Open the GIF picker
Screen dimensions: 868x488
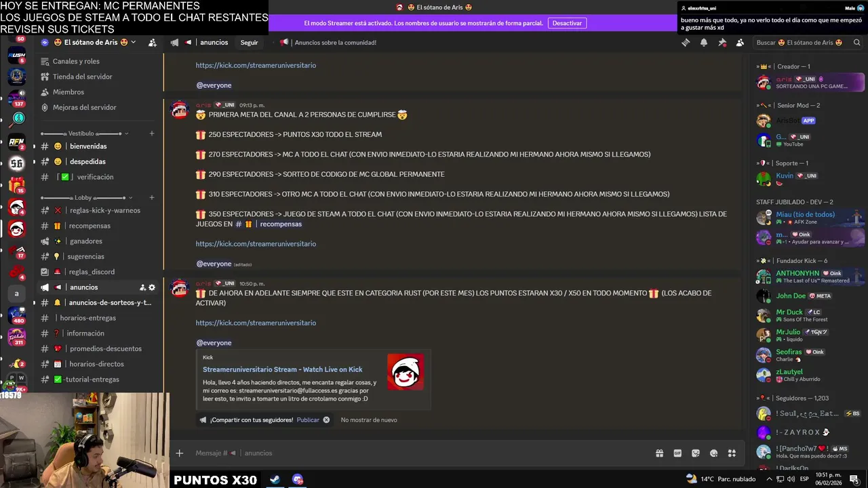click(677, 453)
